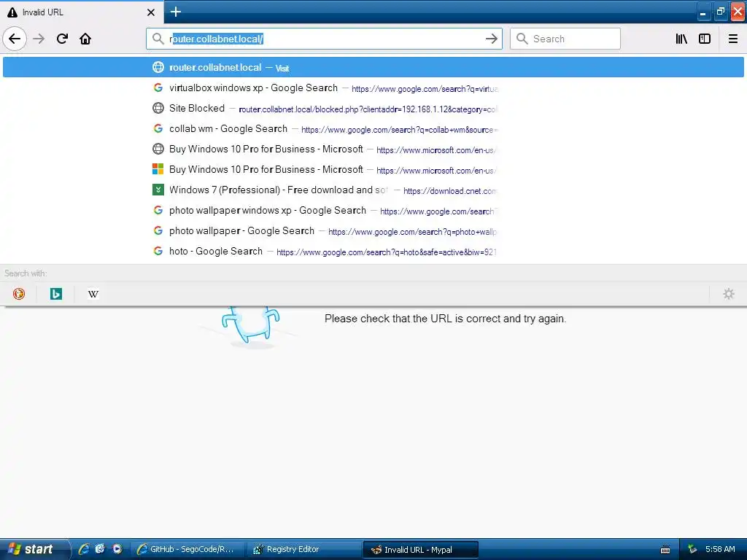Search with DuckDuckGo one-off icon
The height and width of the screenshot is (560, 747).
coord(19,294)
